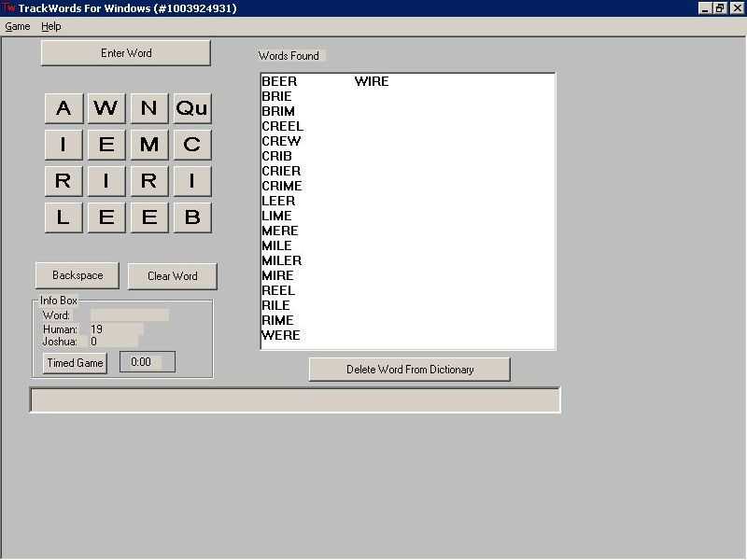Highlight the word MILER in the list

pyautogui.click(x=281, y=260)
